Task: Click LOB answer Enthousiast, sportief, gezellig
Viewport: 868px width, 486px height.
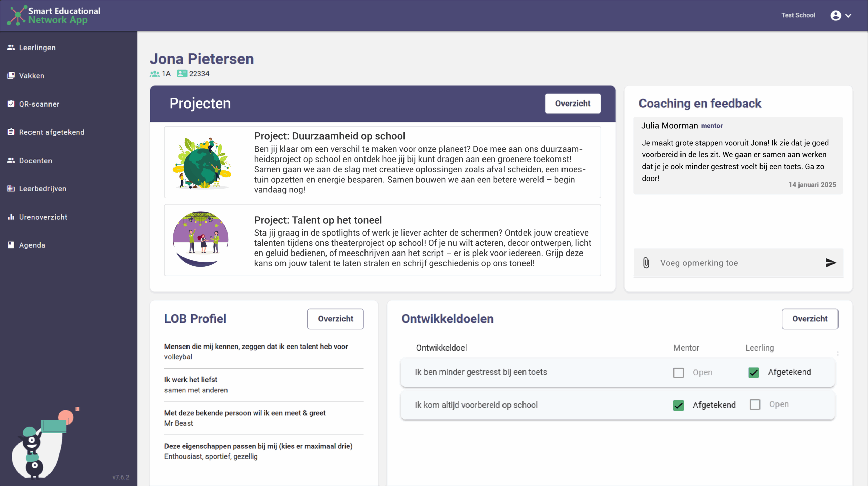Action: [x=211, y=456]
